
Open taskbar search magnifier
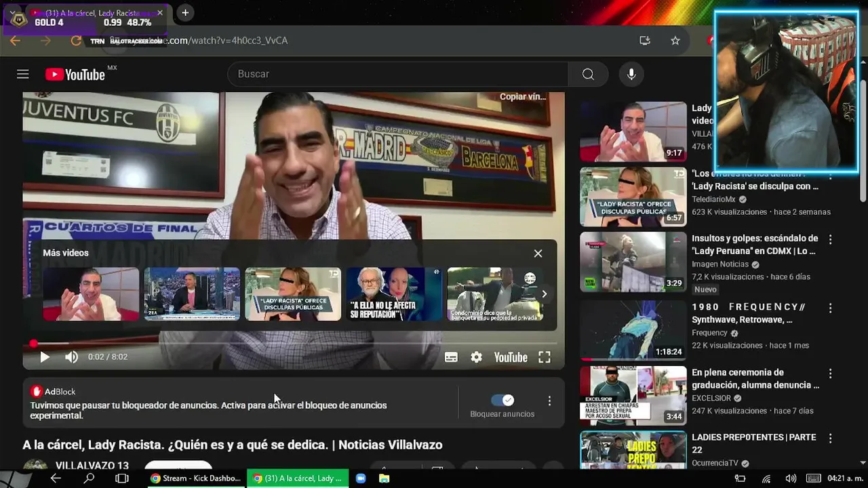(89, 479)
